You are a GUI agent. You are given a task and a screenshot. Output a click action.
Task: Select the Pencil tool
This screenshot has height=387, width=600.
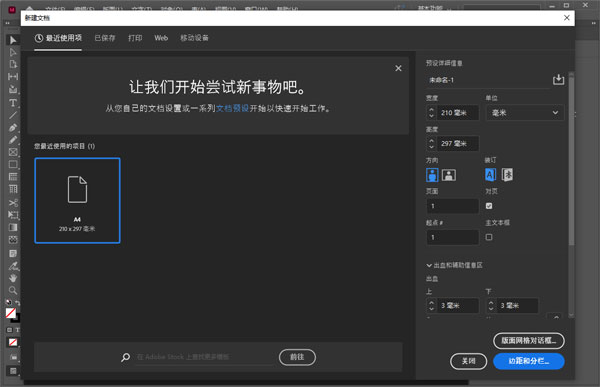13,140
